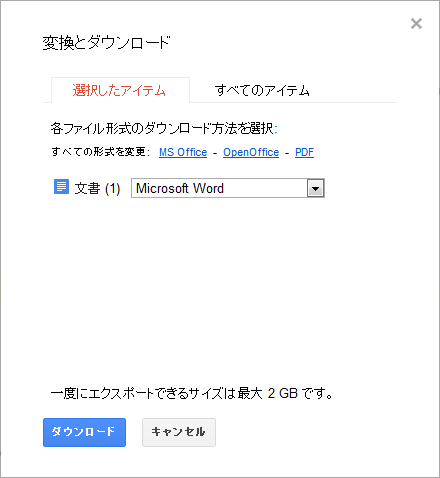The width and height of the screenshot is (440, 478).
Task: Choose the OpenOffice format link
Action: (x=251, y=152)
